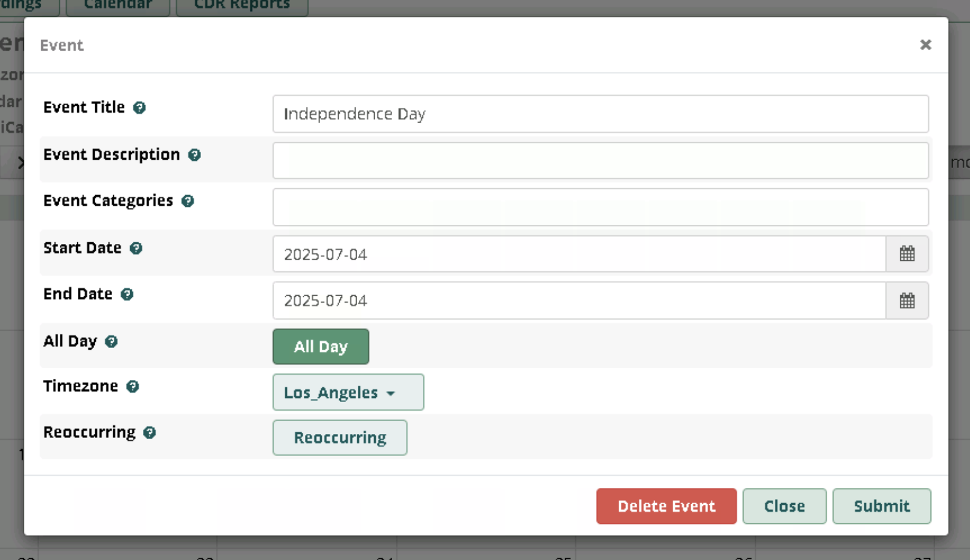The height and width of the screenshot is (560, 970).
Task: Close the Event dialog with X
Action: point(926,45)
